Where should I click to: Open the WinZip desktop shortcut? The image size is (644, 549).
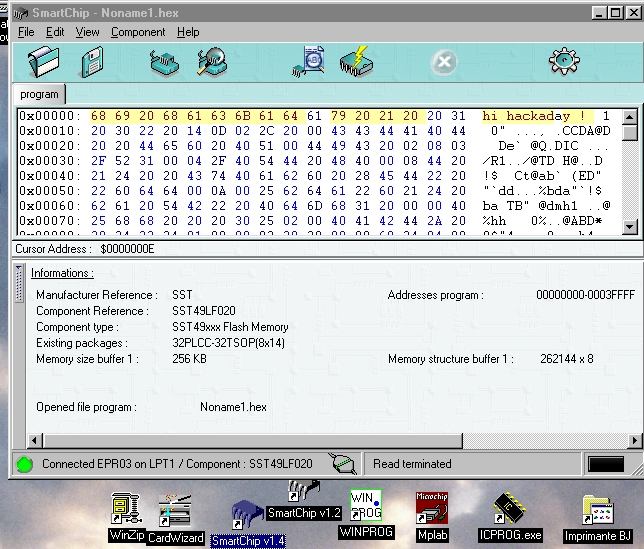(127, 517)
